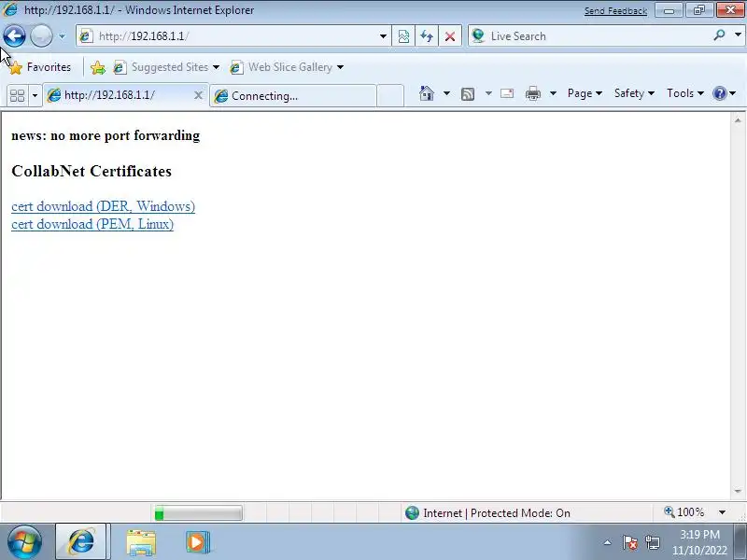
Task: Click the magnifier Search button
Action: click(719, 35)
